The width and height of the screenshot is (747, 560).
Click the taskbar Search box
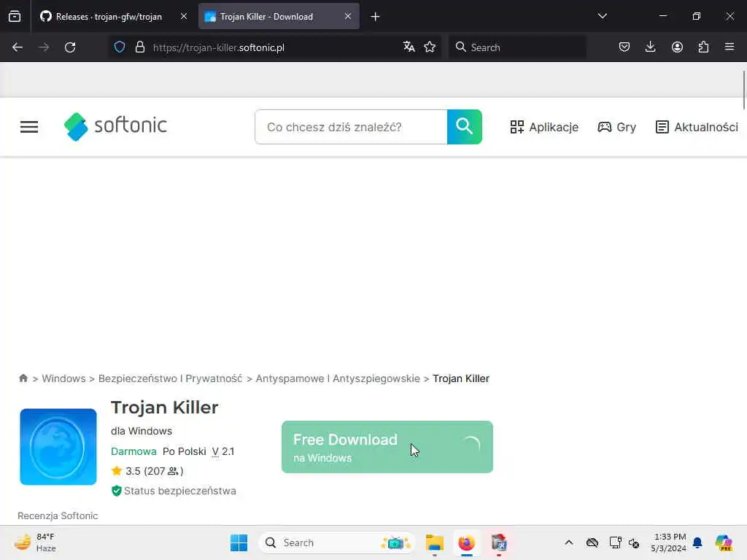[337, 542]
